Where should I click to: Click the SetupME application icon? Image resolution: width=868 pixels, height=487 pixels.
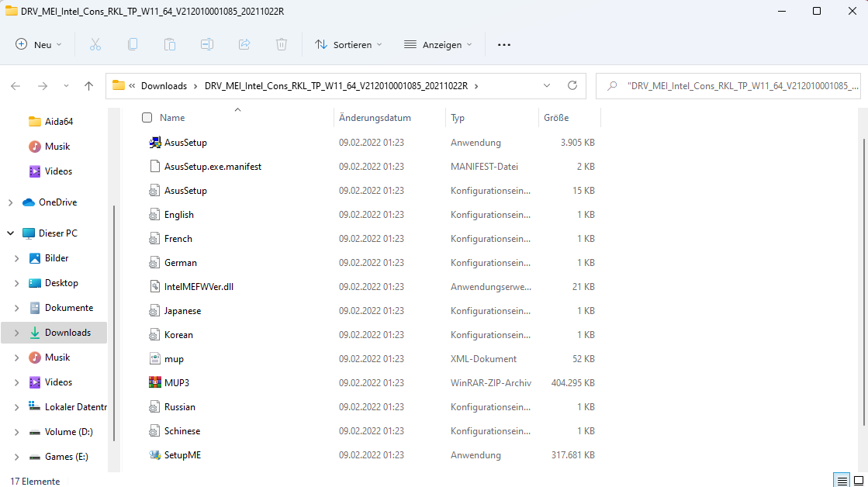[x=155, y=455]
